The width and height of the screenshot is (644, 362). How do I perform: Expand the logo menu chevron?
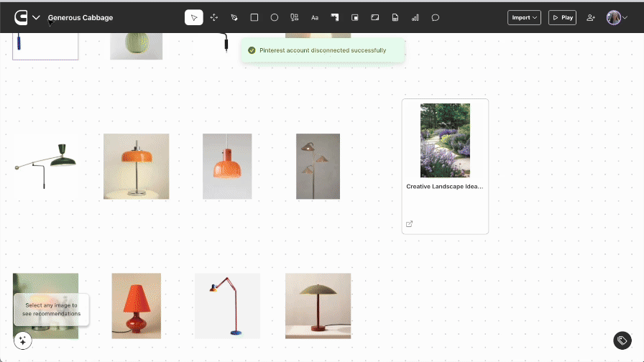tap(36, 17)
